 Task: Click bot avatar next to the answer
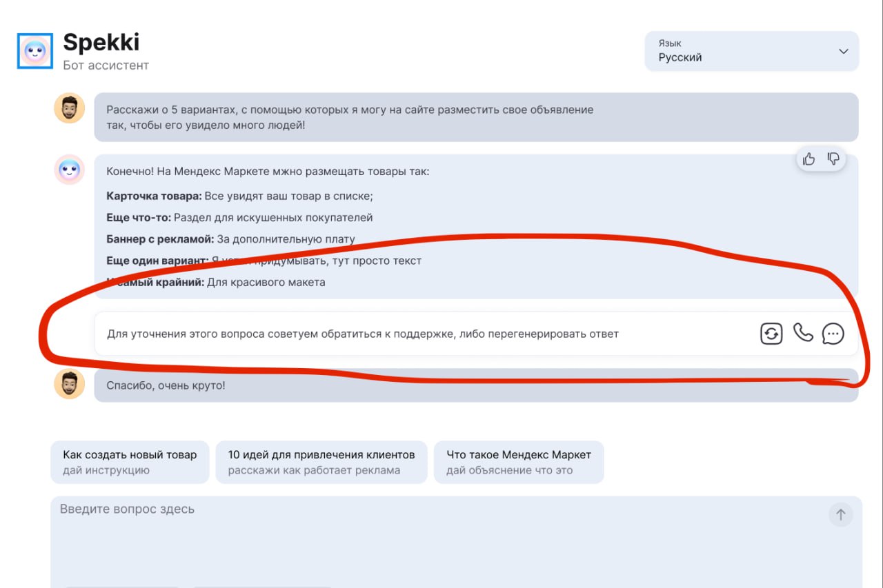coord(70,170)
